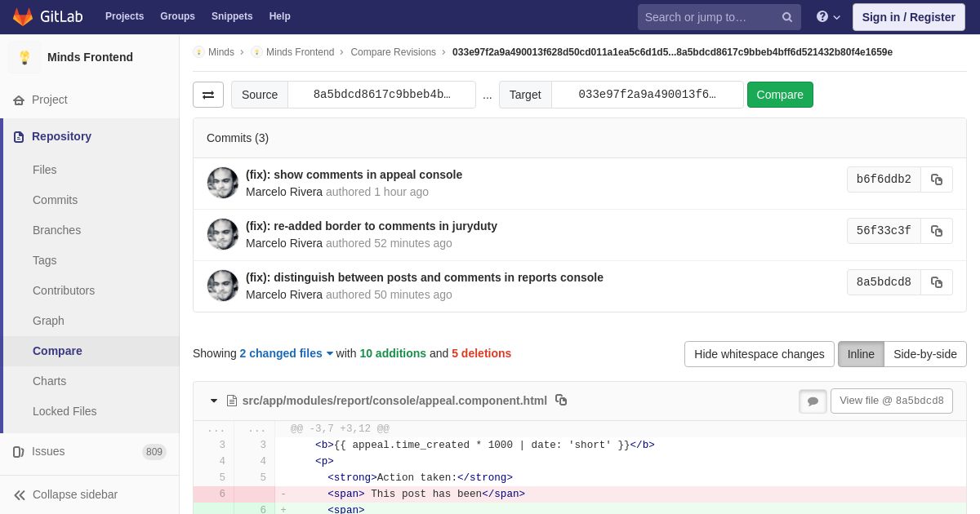
Task: Click the Project home icon in the sidebar
Action: click(19, 100)
